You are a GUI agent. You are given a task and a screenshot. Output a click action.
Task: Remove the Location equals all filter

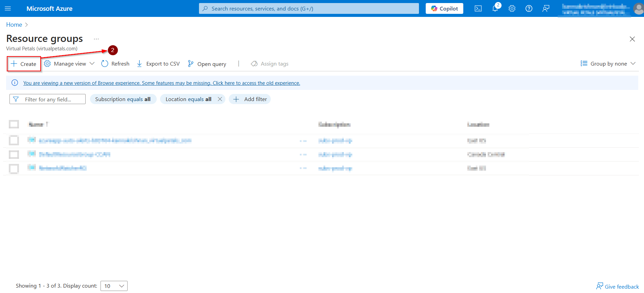pos(220,99)
